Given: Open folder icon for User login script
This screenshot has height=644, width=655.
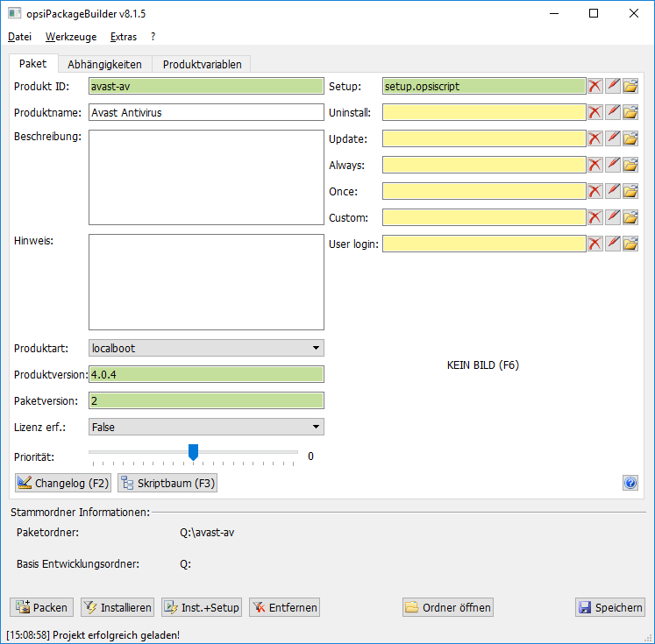Looking at the screenshot, I should [630, 244].
